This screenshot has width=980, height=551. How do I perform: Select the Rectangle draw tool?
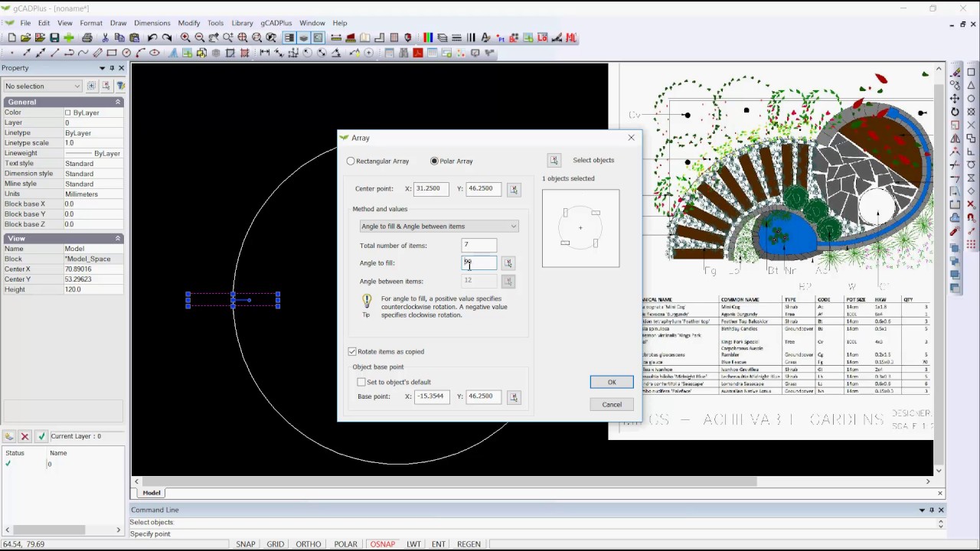tap(112, 53)
